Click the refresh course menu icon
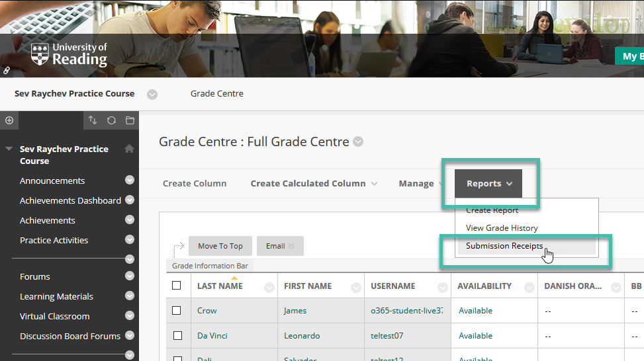Screen dimensions: 644x361 point(111,120)
